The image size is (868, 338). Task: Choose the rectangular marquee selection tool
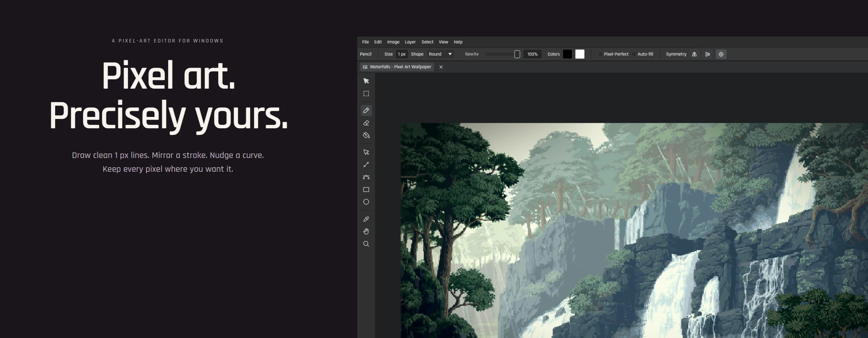click(366, 94)
